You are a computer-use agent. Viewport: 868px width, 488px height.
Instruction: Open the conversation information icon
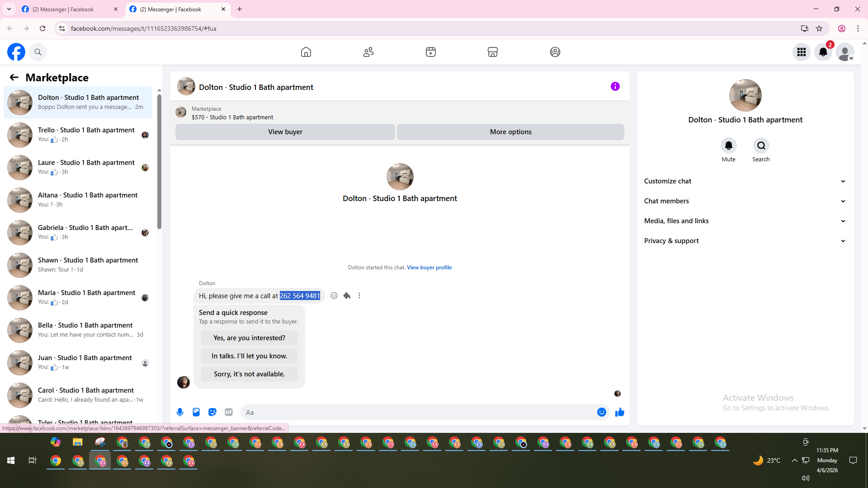tap(615, 86)
